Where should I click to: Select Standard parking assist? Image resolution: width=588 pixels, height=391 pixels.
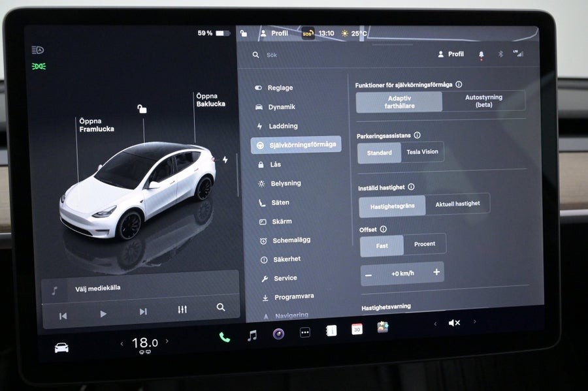point(379,153)
